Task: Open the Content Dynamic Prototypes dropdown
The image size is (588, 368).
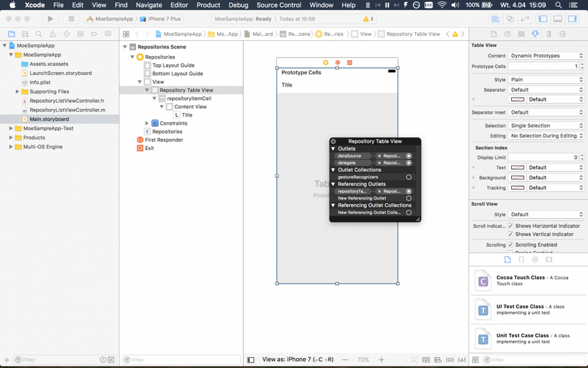Action: [x=546, y=56]
